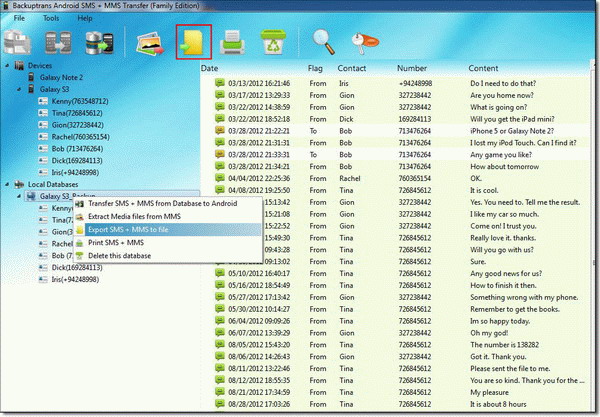Click the green recycle bin delete icon

273,42
